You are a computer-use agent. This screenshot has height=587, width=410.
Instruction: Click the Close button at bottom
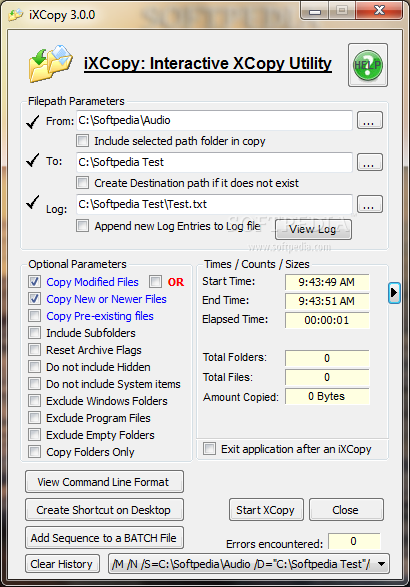coord(346,510)
